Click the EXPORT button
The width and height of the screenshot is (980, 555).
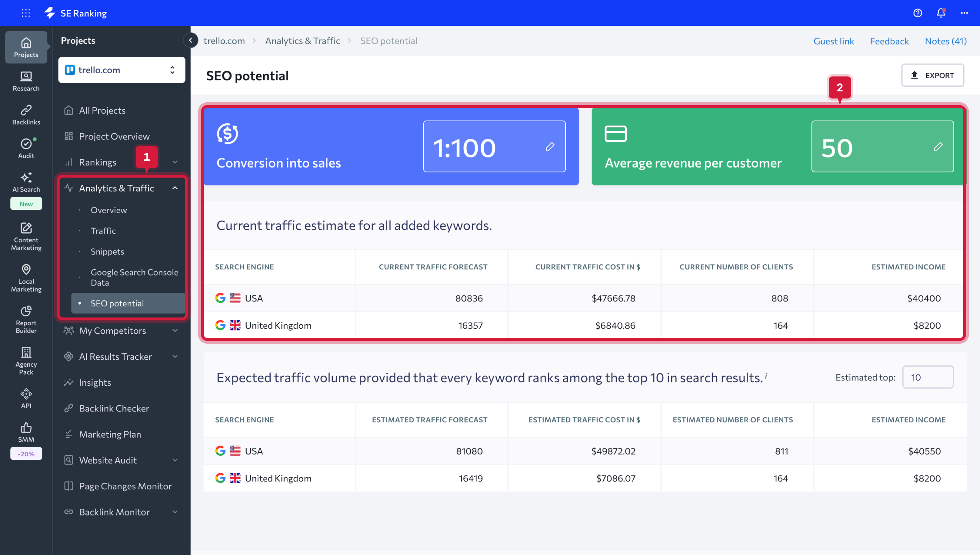point(932,75)
